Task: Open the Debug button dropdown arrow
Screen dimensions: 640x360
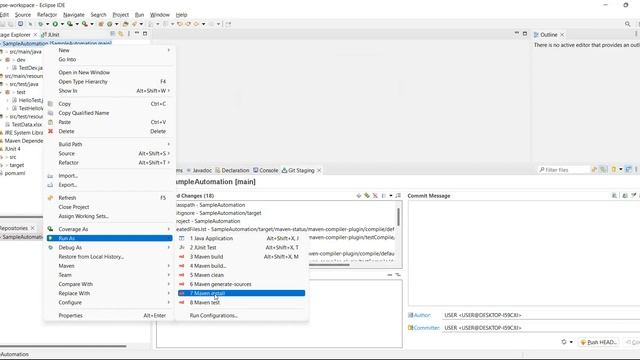Action: [47, 24]
